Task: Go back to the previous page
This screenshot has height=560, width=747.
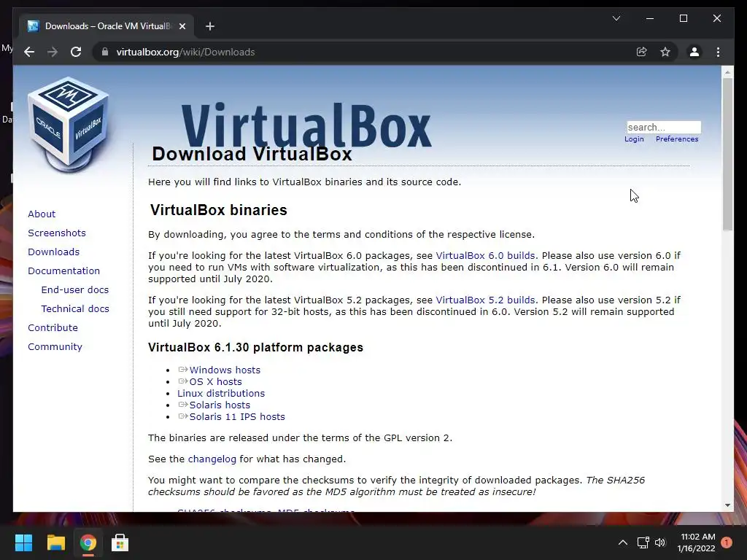Action: (x=29, y=52)
